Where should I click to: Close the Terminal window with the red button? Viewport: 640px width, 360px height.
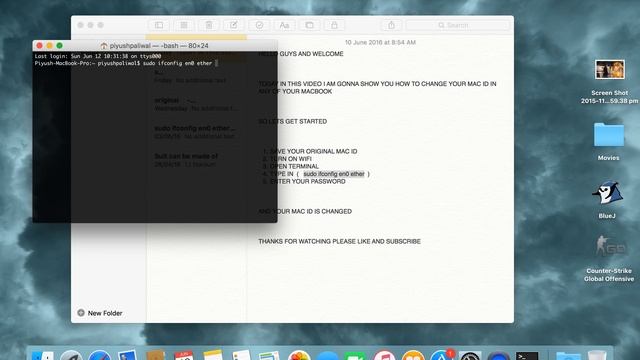pos(40,46)
